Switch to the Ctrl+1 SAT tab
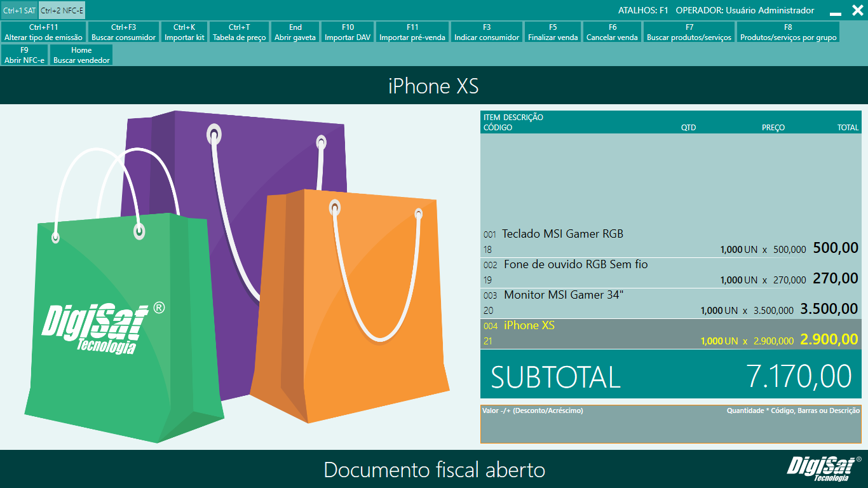The image size is (868, 488). [x=20, y=10]
